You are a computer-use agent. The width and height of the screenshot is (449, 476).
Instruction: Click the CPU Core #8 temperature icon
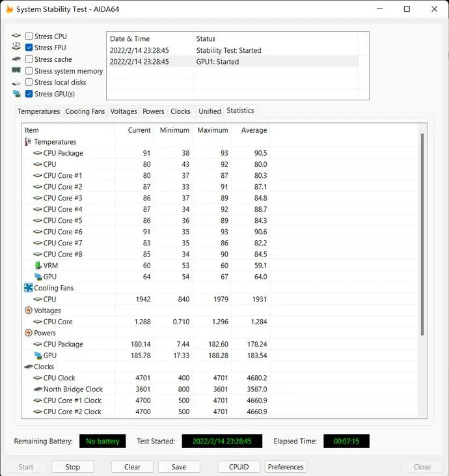click(x=38, y=254)
